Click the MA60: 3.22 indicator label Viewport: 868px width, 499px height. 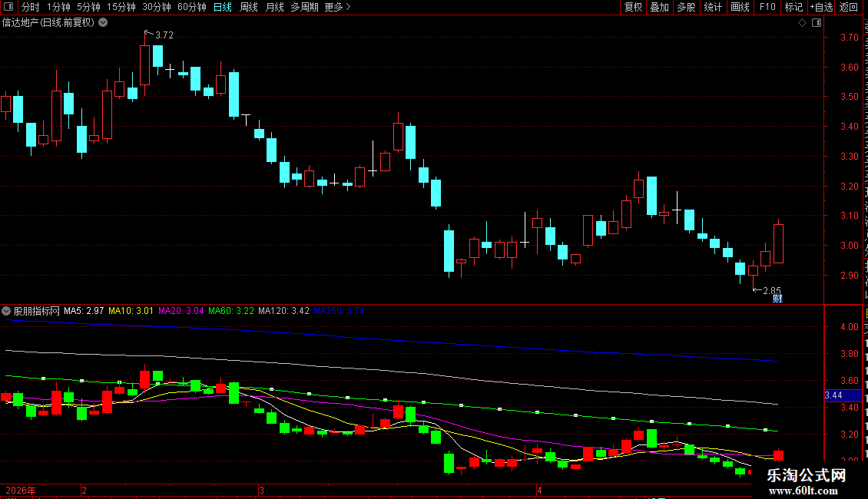(231, 311)
